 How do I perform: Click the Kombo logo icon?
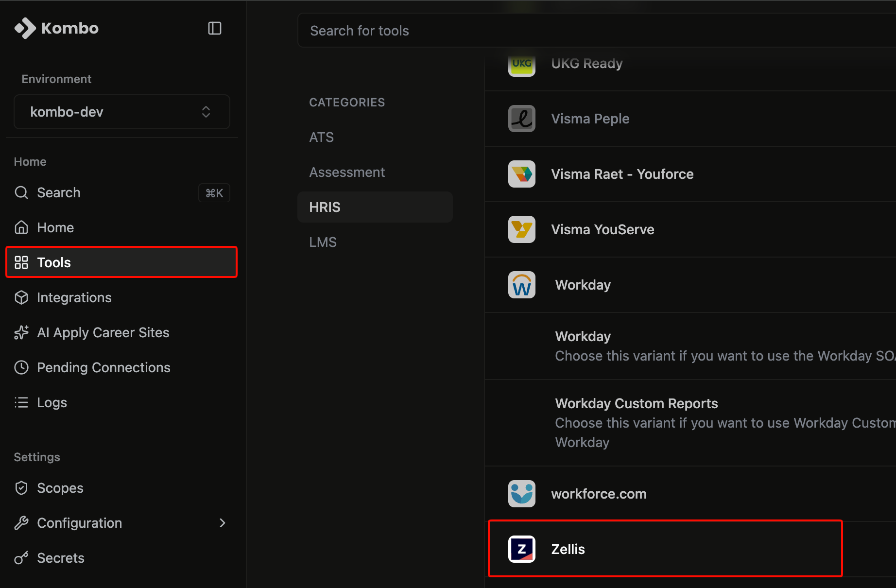tap(25, 28)
